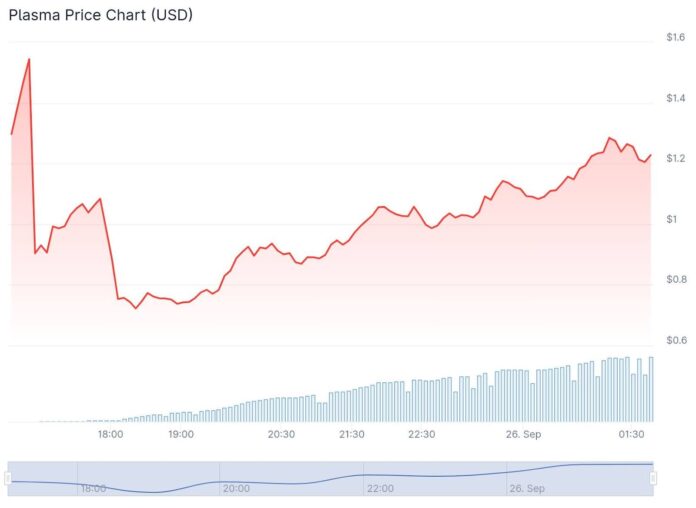Viewport: 696px width, 508px height.
Task: Click the 22:30 x-axis time label
Action: pyautogui.click(x=422, y=434)
